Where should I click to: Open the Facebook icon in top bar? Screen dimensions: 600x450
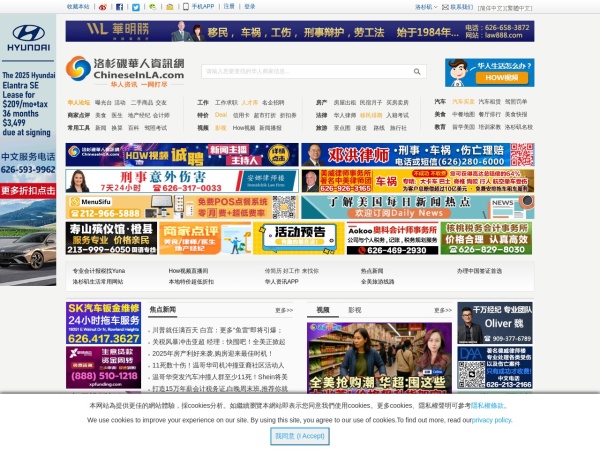pyautogui.click(x=119, y=7)
